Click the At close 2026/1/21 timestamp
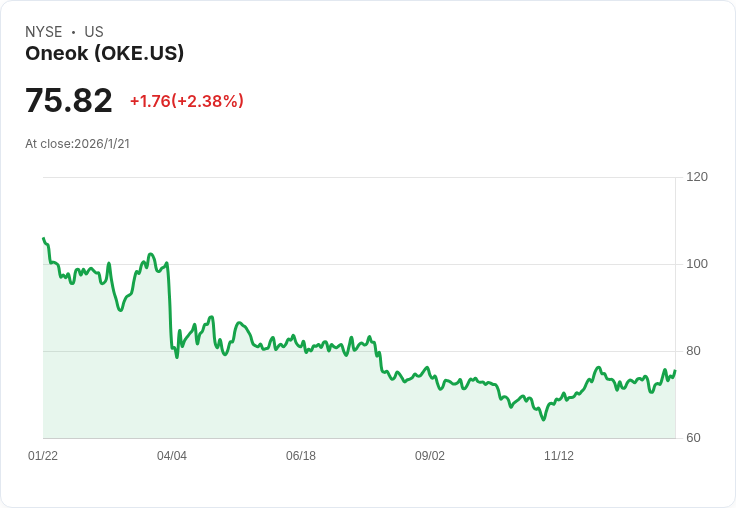The height and width of the screenshot is (508, 736). [x=77, y=144]
